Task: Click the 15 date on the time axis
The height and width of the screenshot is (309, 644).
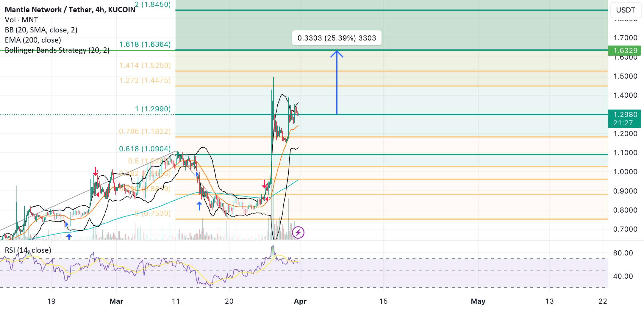Action: [384, 301]
